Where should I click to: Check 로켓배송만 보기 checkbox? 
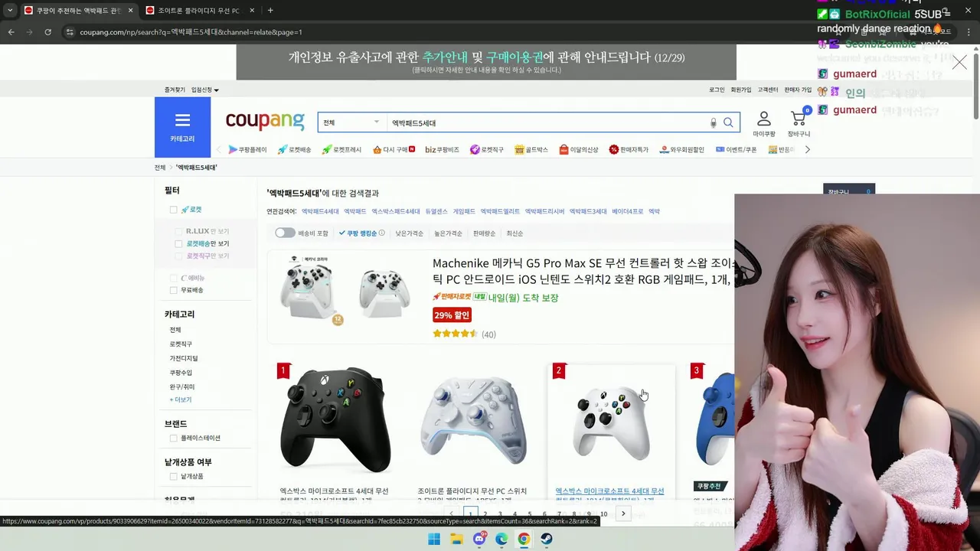(x=178, y=243)
